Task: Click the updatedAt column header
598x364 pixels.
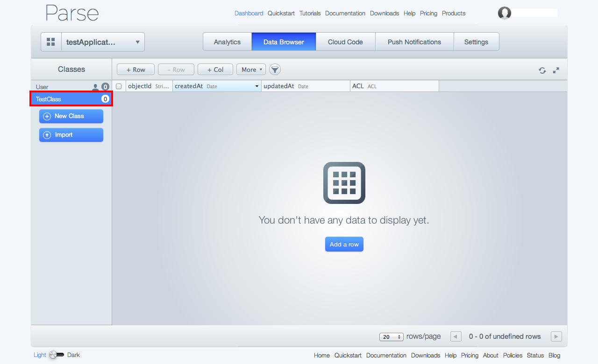Action: (306, 86)
